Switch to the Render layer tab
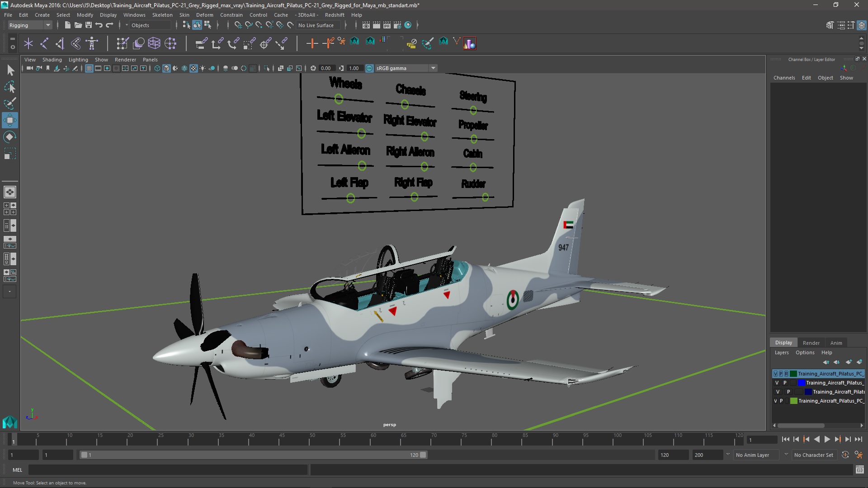The height and width of the screenshot is (488, 868). [x=811, y=343]
